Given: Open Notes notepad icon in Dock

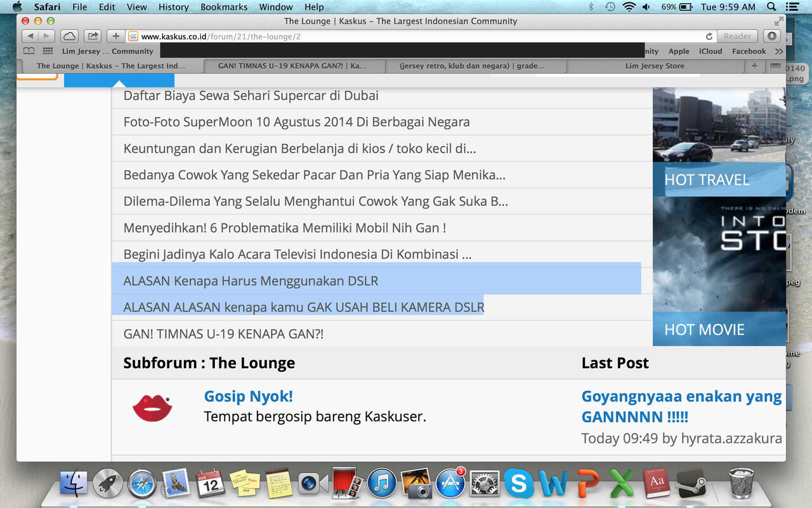Looking at the screenshot, I should (x=278, y=485).
